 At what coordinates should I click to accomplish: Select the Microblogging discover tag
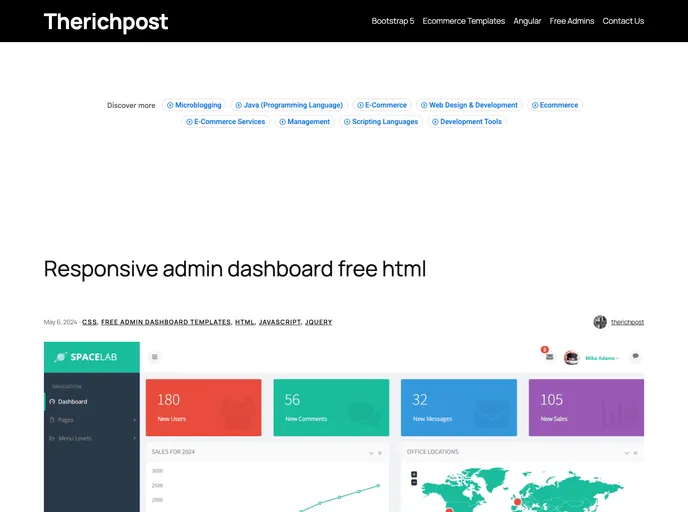[x=194, y=105]
